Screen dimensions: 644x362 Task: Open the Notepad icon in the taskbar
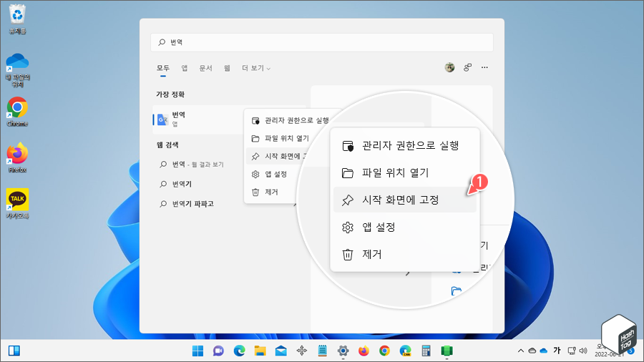(x=323, y=351)
